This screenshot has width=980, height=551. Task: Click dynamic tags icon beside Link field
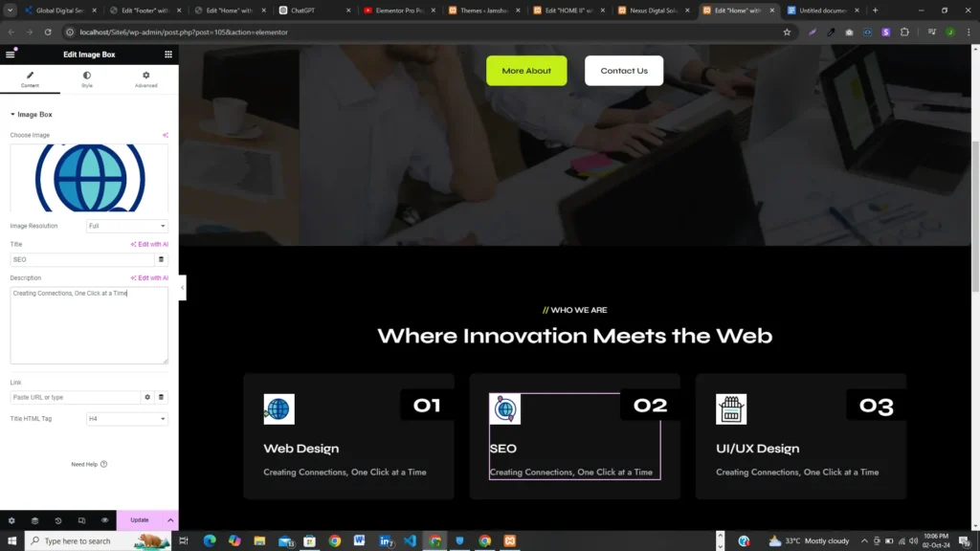click(161, 397)
